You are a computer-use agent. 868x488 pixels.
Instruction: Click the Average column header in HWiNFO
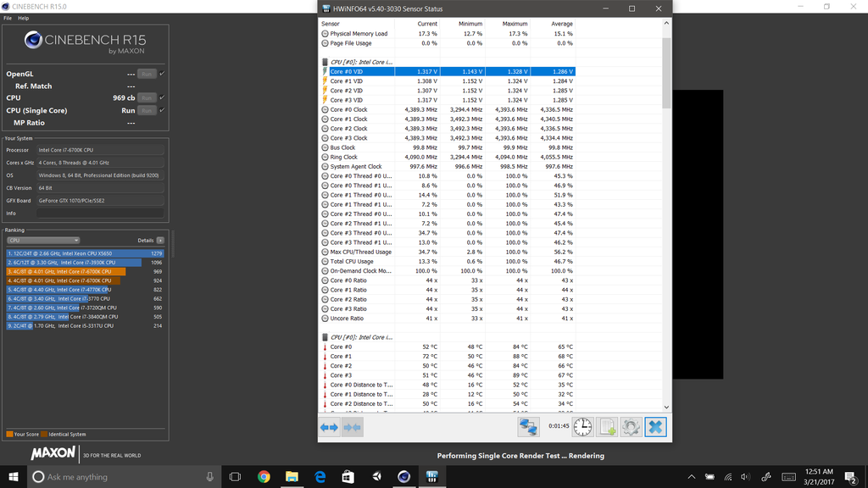pos(553,24)
